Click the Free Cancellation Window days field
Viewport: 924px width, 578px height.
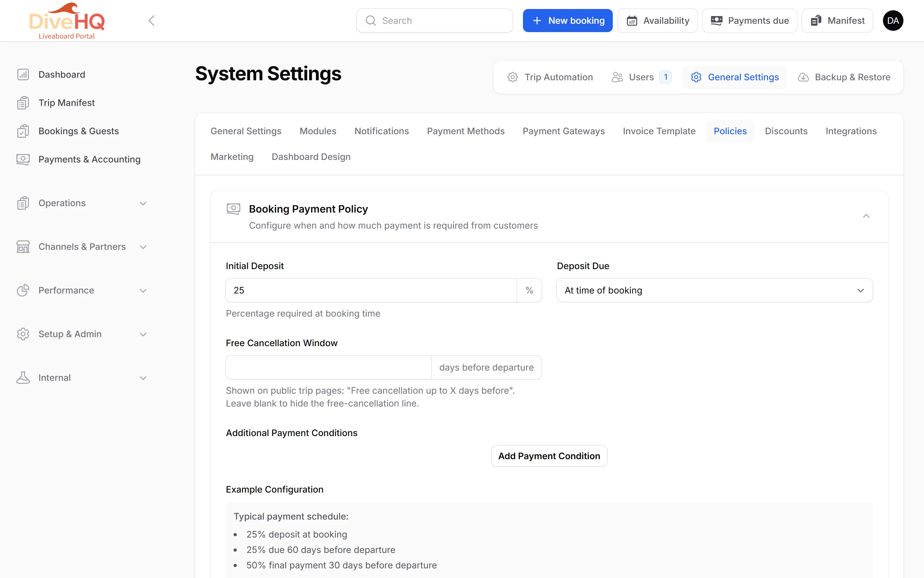[328, 367]
